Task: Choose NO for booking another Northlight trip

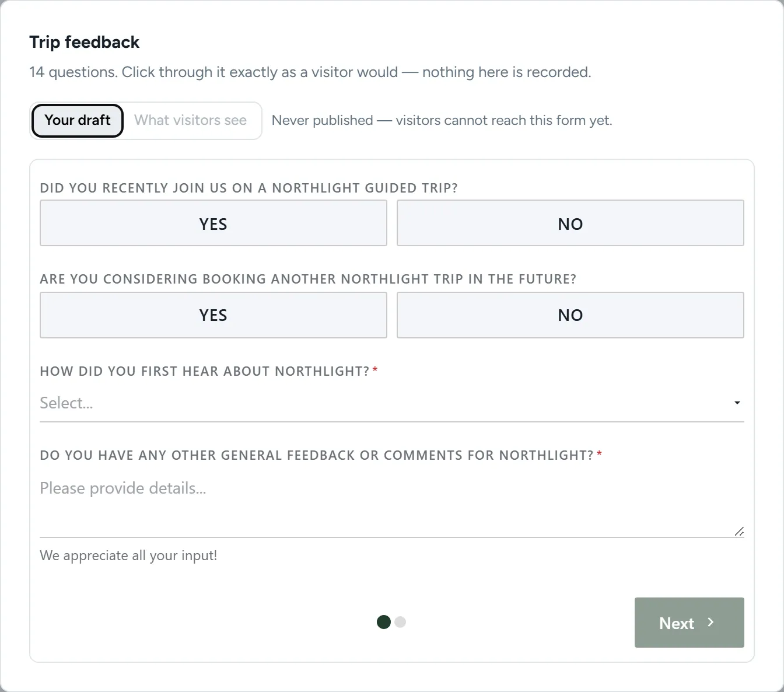Action: 570,315
